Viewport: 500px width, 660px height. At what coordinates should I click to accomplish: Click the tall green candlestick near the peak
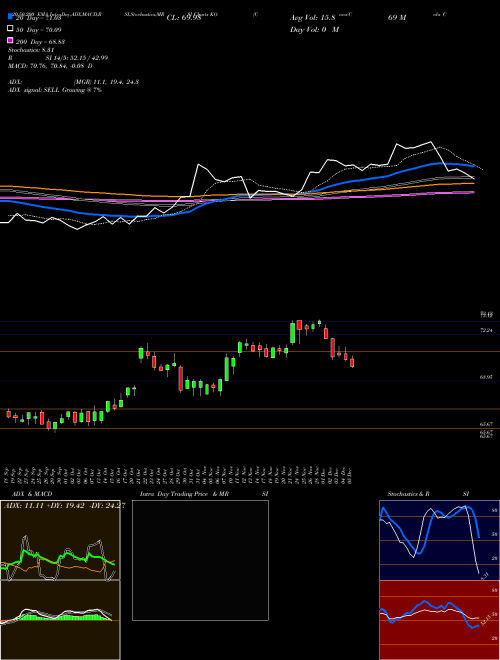[x=293, y=333]
